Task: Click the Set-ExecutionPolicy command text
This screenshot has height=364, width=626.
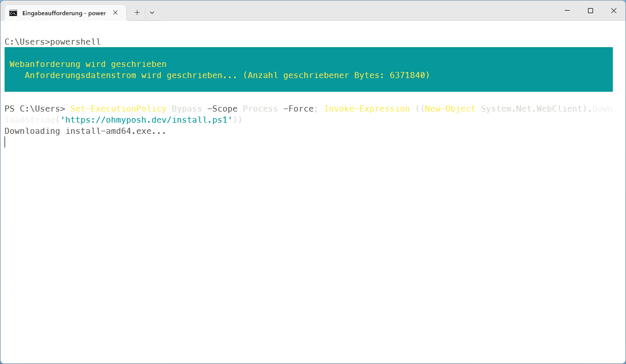Action: tap(118, 109)
